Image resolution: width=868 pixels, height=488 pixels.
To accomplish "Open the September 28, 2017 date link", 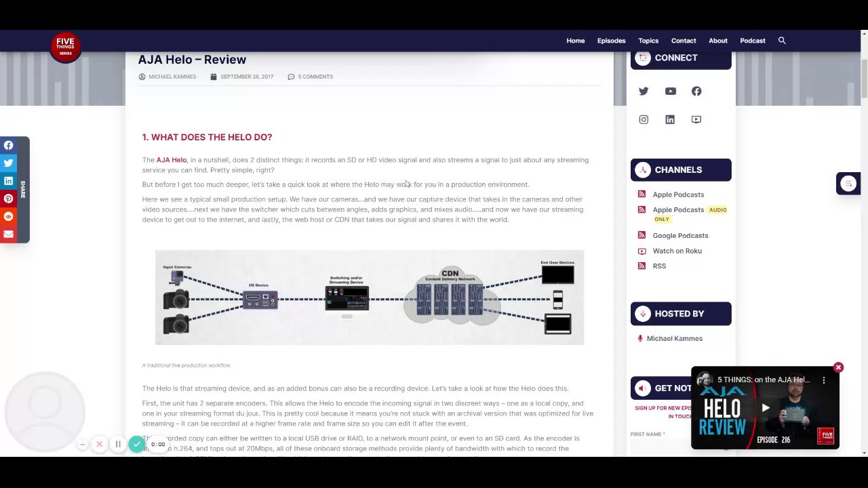I will tap(247, 77).
